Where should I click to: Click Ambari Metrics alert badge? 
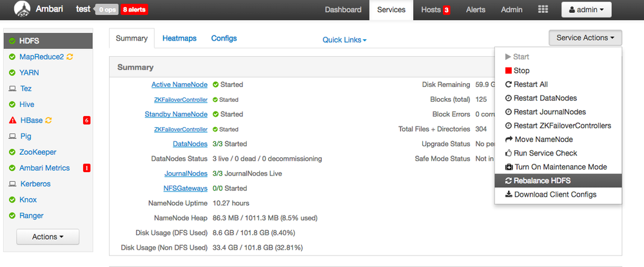click(86, 168)
